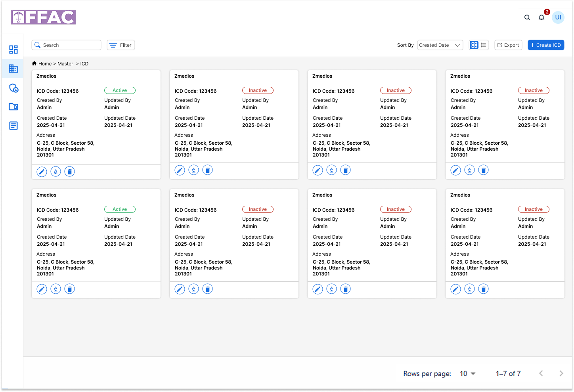Delete the first card in the top row
The width and height of the screenshot is (574, 392).
[70, 172]
